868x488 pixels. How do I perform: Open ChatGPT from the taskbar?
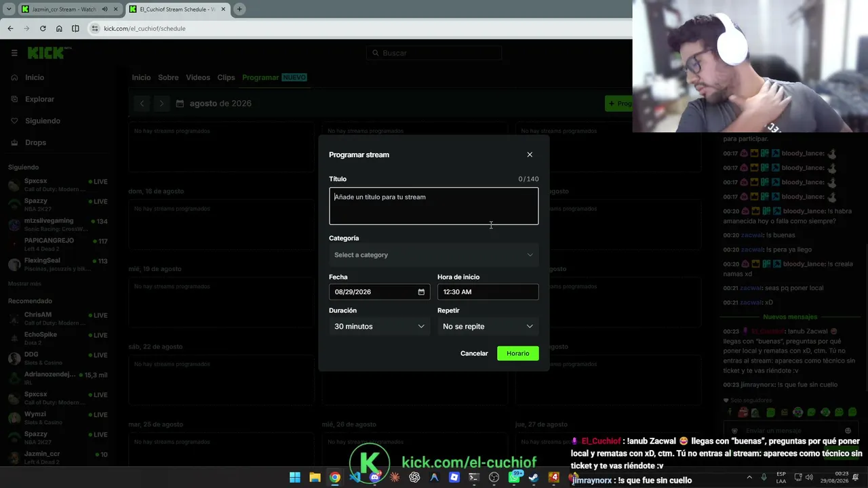tap(414, 477)
